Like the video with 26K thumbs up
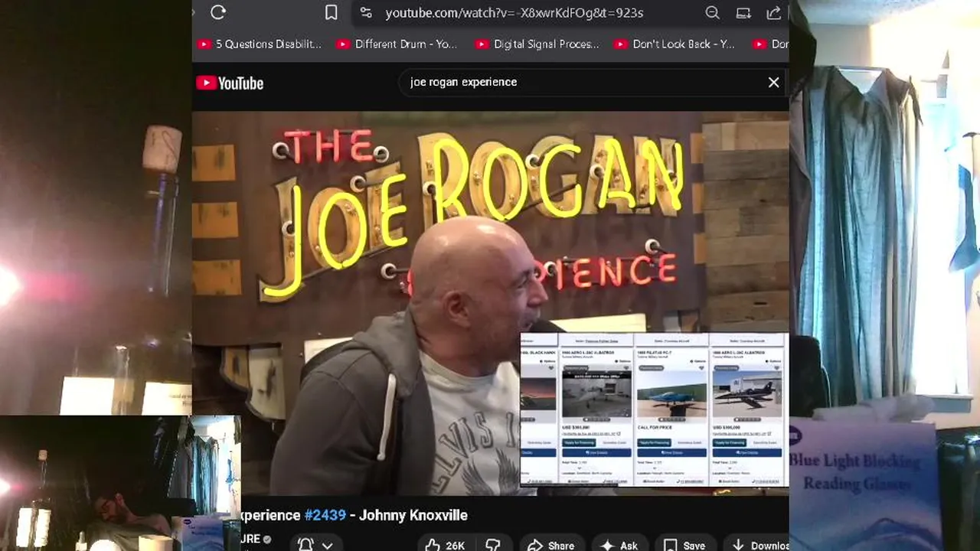 [x=446, y=545]
